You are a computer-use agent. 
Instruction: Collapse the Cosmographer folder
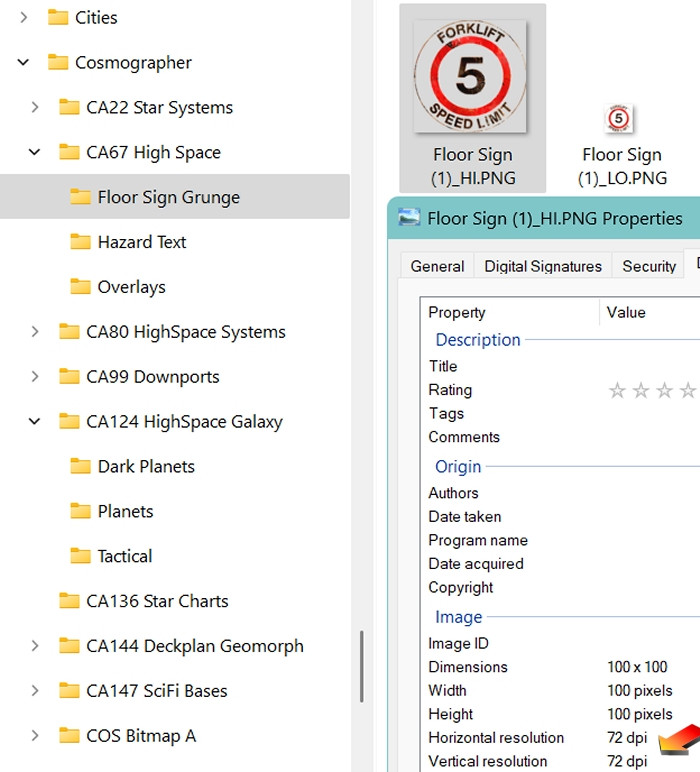click(x=24, y=63)
